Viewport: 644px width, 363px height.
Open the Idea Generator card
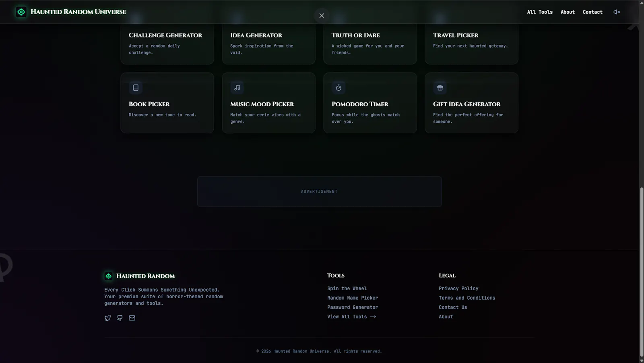(268, 44)
